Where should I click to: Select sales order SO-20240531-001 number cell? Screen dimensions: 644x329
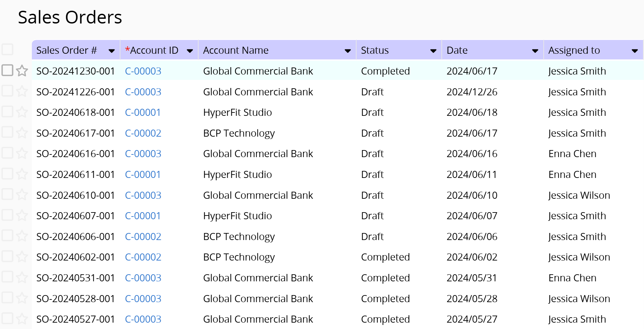pyautogui.click(x=75, y=278)
